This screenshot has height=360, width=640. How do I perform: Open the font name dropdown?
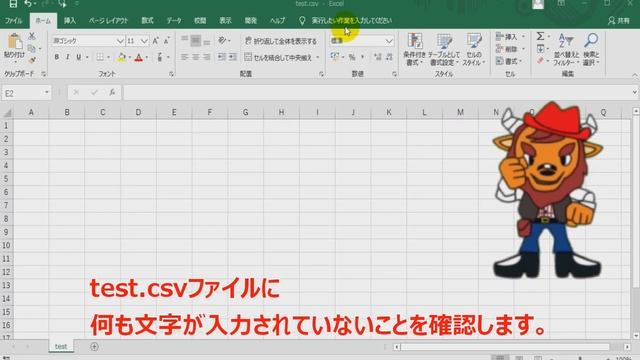point(120,41)
